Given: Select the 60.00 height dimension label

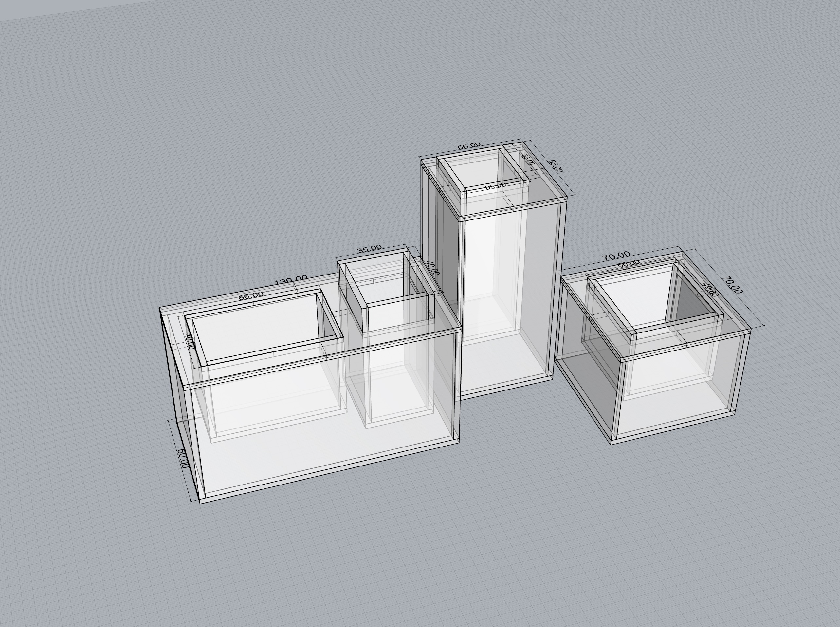Looking at the screenshot, I should pyautogui.click(x=183, y=458).
